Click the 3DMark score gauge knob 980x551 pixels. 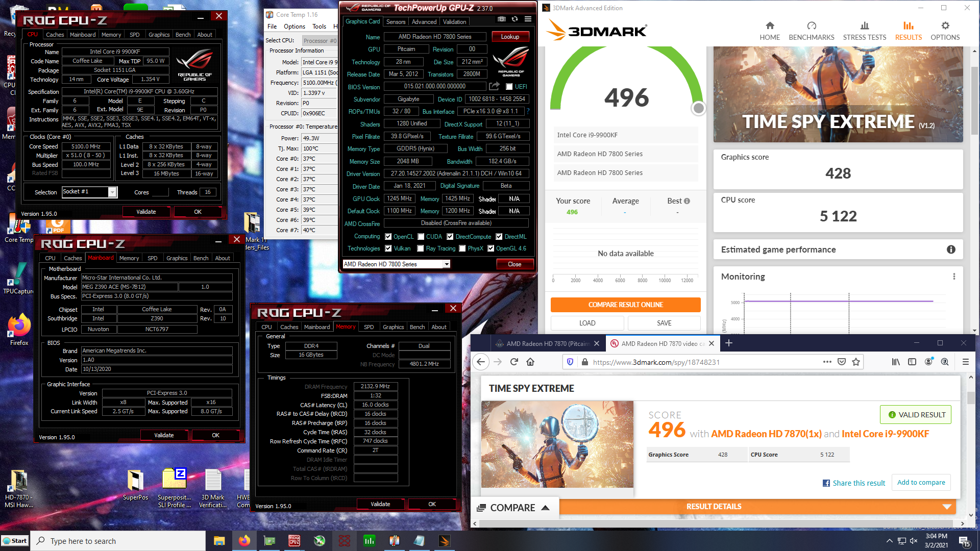pyautogui.click(x=699, y=108)
